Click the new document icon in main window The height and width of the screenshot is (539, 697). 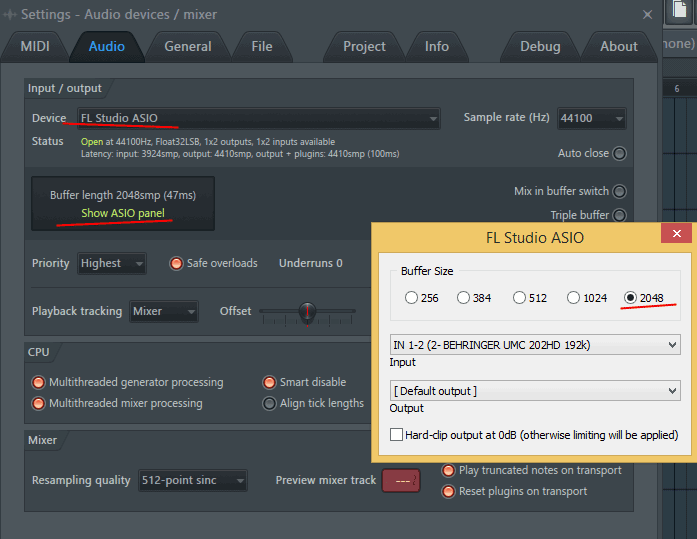(x=679, y=11)
